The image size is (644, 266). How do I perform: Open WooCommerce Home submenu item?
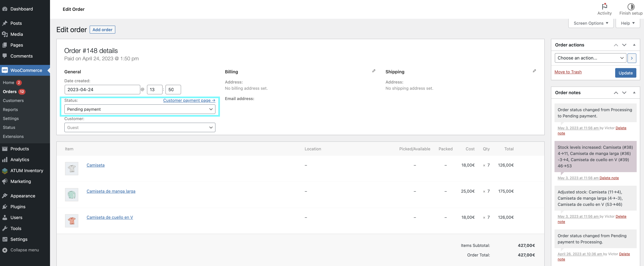point(8,82)
